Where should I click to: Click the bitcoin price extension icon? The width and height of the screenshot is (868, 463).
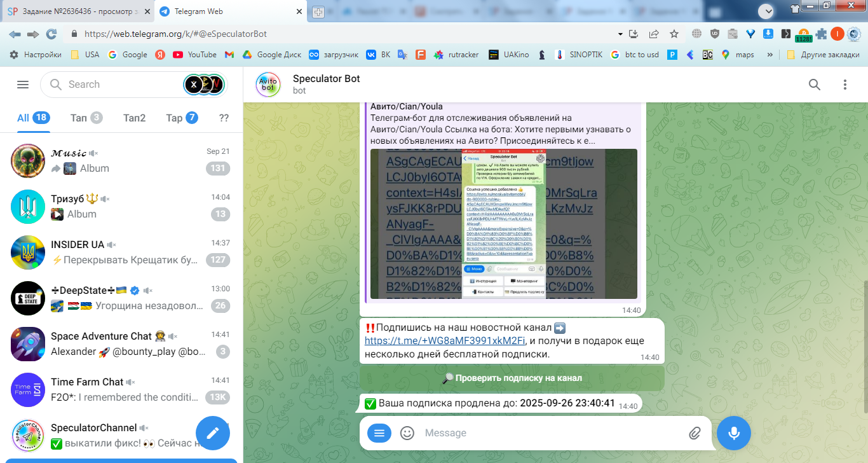[x=804, y=35]
